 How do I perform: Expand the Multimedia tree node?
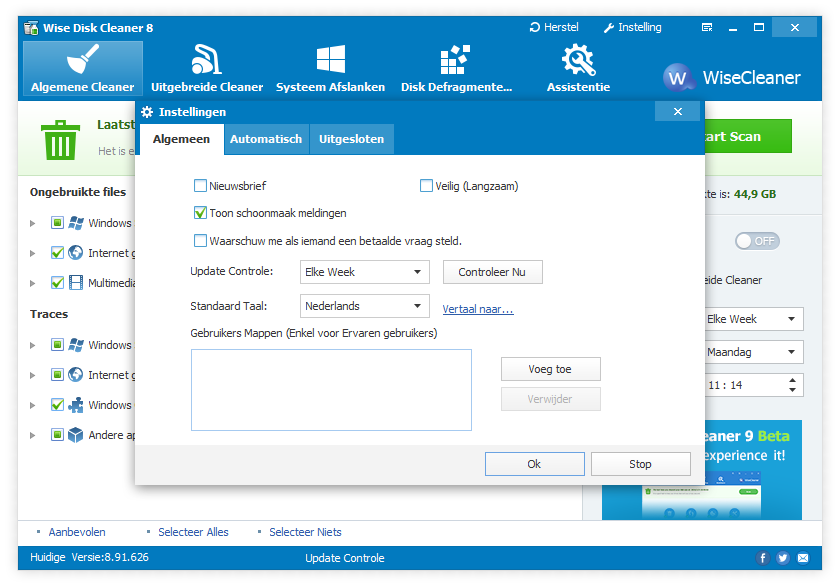click(32, 283)
